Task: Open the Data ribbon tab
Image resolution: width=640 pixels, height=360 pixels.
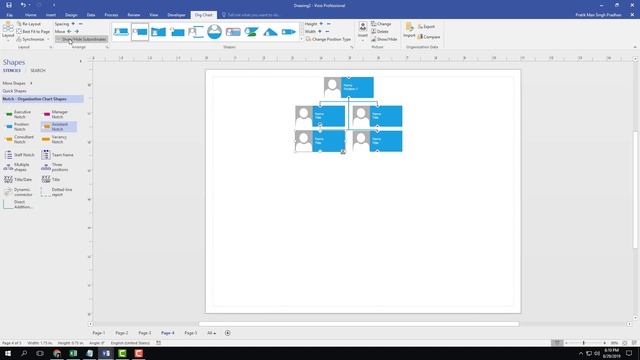Action: point(91,15)
